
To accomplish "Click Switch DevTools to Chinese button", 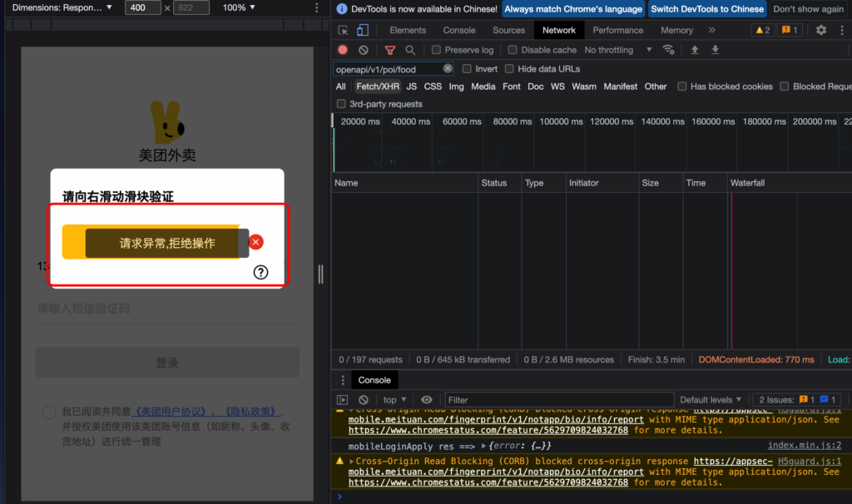I will (x=707, y=9).
